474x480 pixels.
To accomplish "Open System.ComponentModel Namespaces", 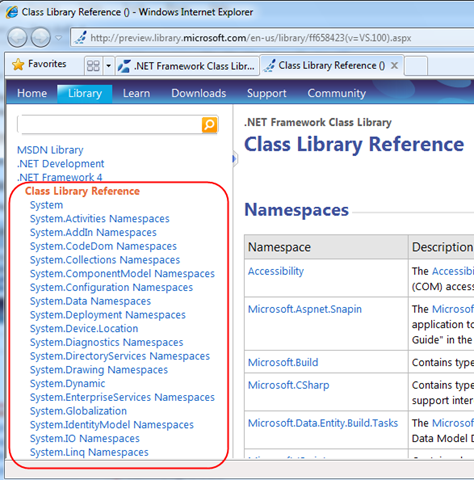I will coord(122,273).
